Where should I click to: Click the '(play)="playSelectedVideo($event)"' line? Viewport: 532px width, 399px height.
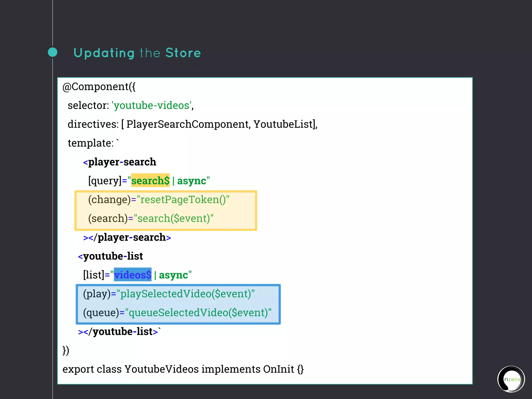(169, 294)
